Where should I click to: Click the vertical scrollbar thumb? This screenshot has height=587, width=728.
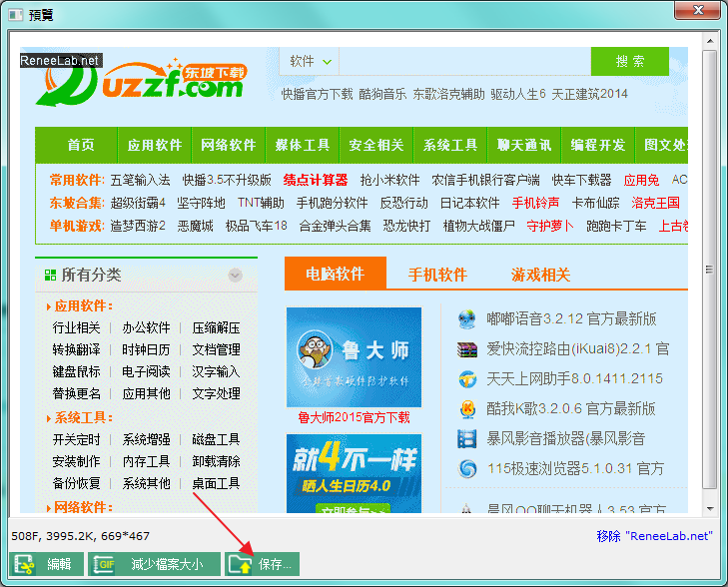(x=710, y=270)
